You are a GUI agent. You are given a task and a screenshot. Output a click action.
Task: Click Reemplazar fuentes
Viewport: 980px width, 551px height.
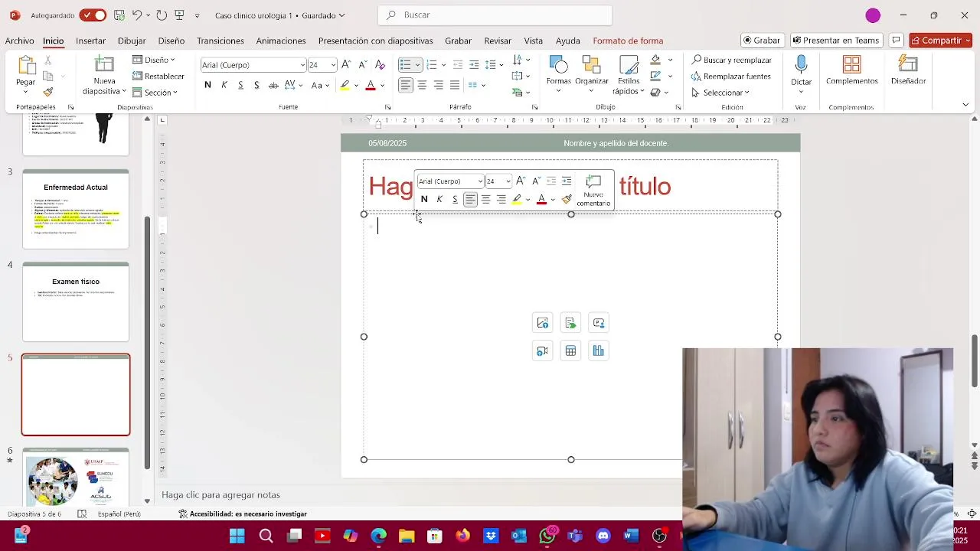731,76
